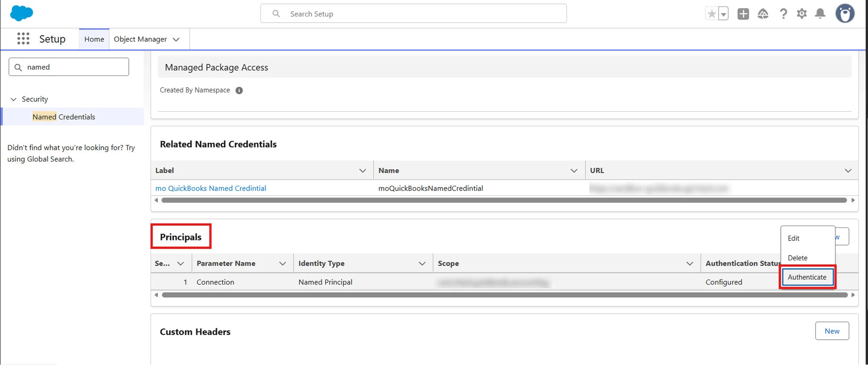Image resolution: width=868 pixels, height=365 pixels.
Task: Click the Configured authentication status cell
Action: tap(724, 282)
